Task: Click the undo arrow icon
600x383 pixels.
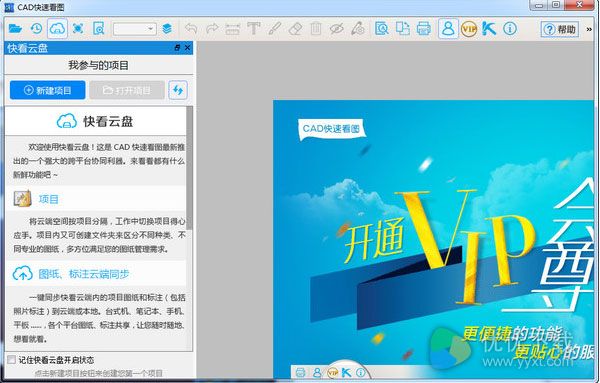Action: [x=191, y=29]
